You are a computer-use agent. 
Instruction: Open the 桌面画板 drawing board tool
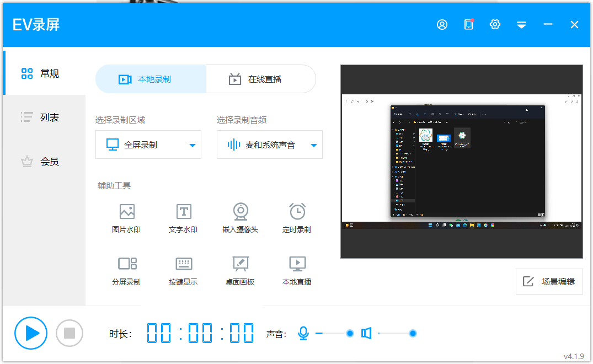pos(240,271)
